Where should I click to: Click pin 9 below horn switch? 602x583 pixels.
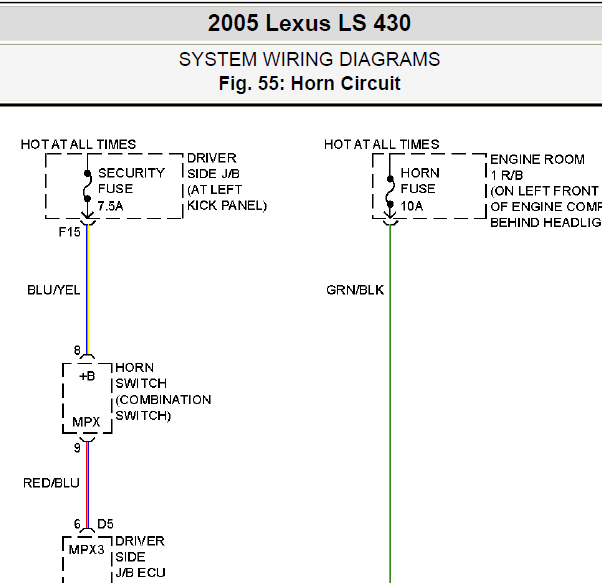click(77, 448)
